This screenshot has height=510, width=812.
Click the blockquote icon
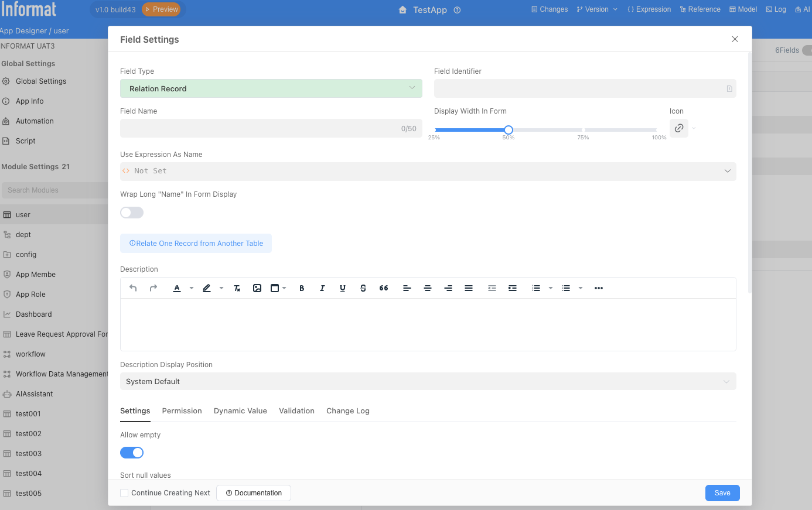[384, 288]
